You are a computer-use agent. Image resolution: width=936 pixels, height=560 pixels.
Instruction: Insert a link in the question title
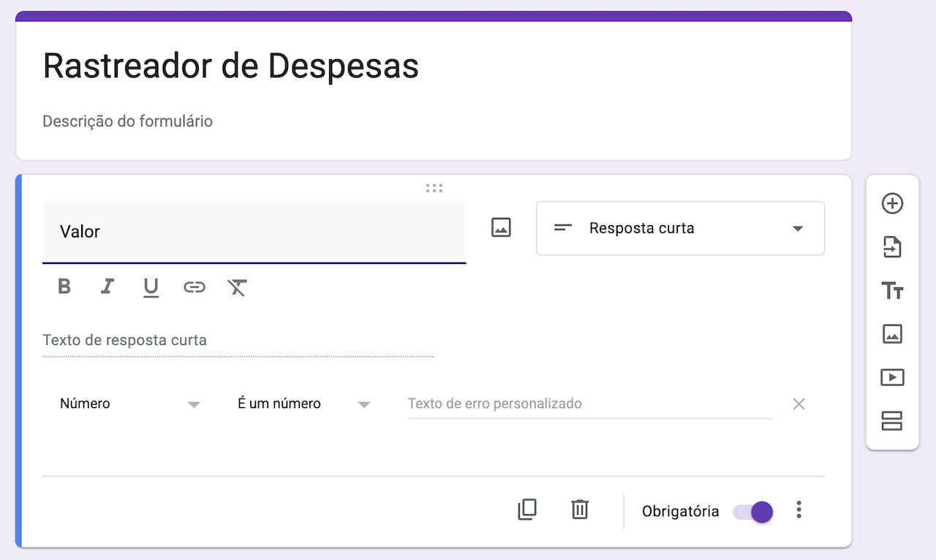[194, 287]
